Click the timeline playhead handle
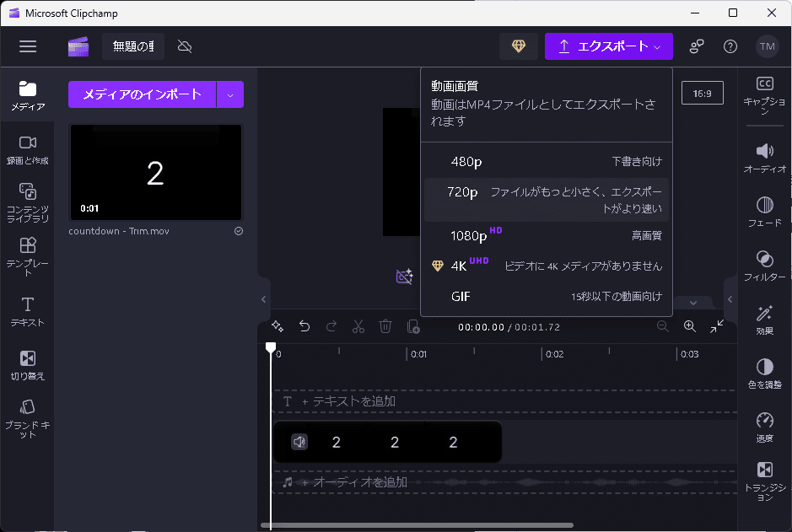The image size is (792, 532). click(271, 347)
